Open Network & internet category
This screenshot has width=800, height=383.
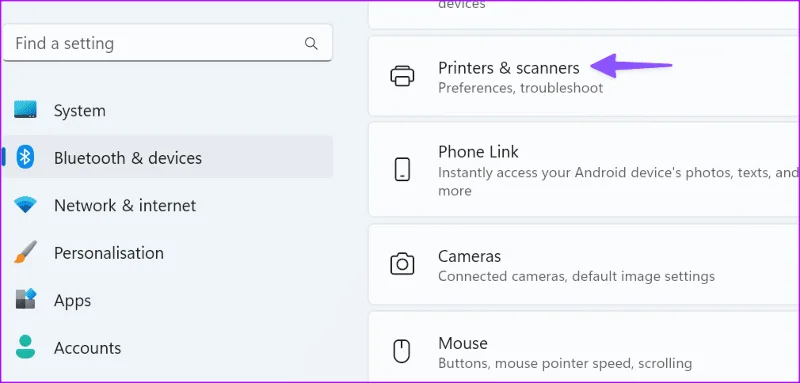coord(169,205)
